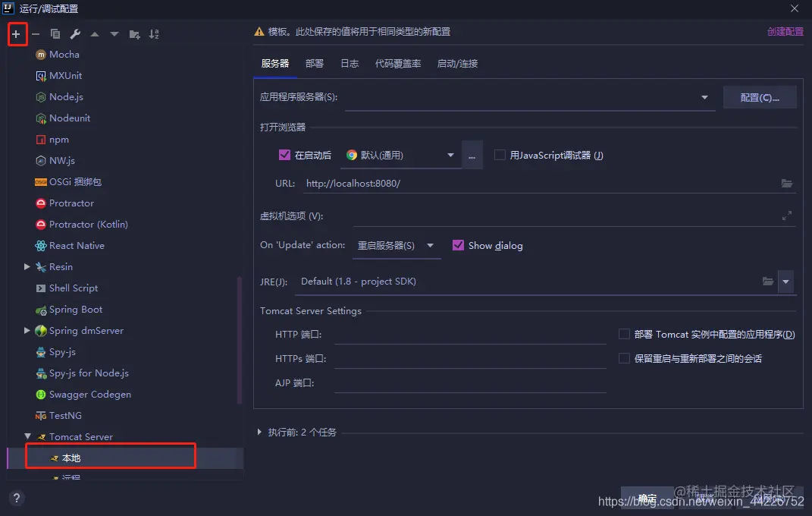Image resolution: width=812 pixels, height=516 pixels.
Task: Check 保留重启与重新部署之间的会话
Action: [624, 357]
